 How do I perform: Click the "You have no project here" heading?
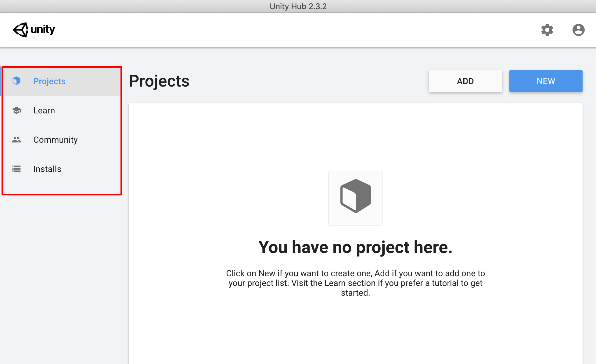point(355,247)
